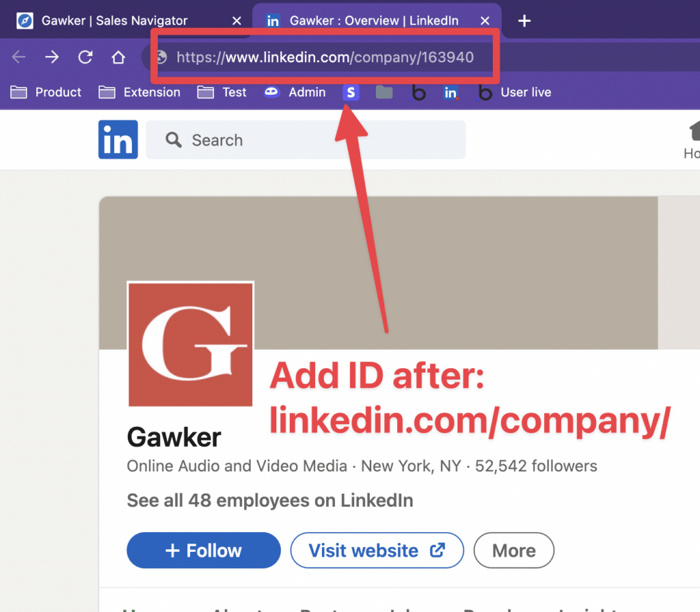Viewport: 700px width, 612px height.
Task: Open the More options button
Action: [514, 551]
